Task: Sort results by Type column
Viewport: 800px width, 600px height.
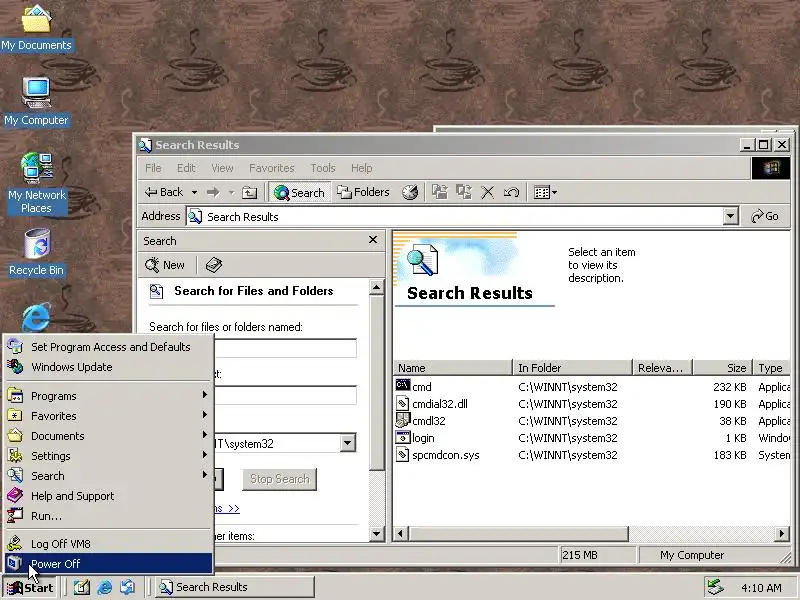Action: coord(772,368)
